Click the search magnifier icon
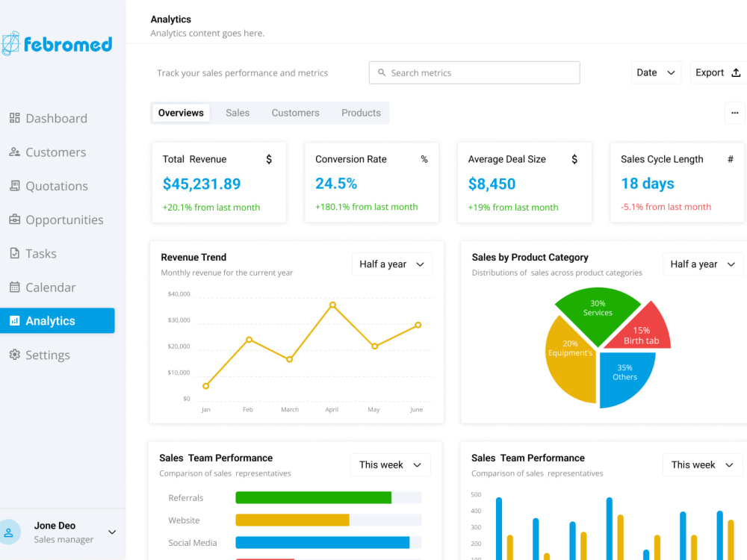The image size is (747, 560). pyautogui.click(x=382, y=73)
